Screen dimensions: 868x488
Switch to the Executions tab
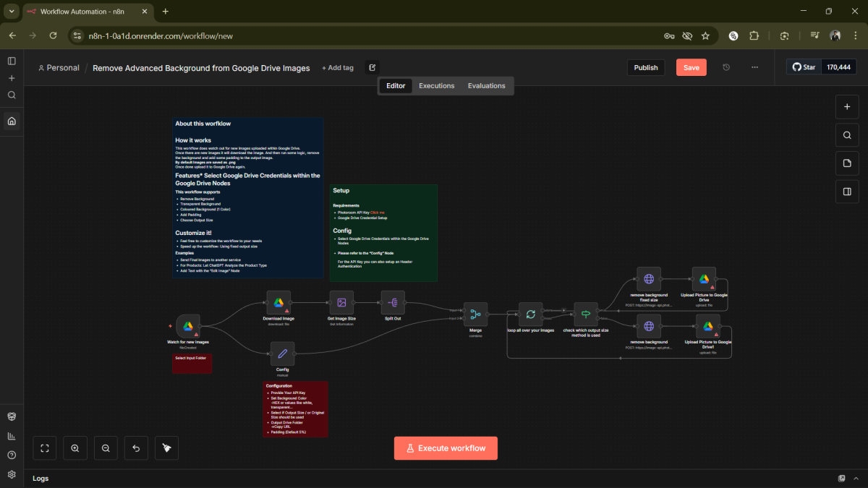pos(436,86)
